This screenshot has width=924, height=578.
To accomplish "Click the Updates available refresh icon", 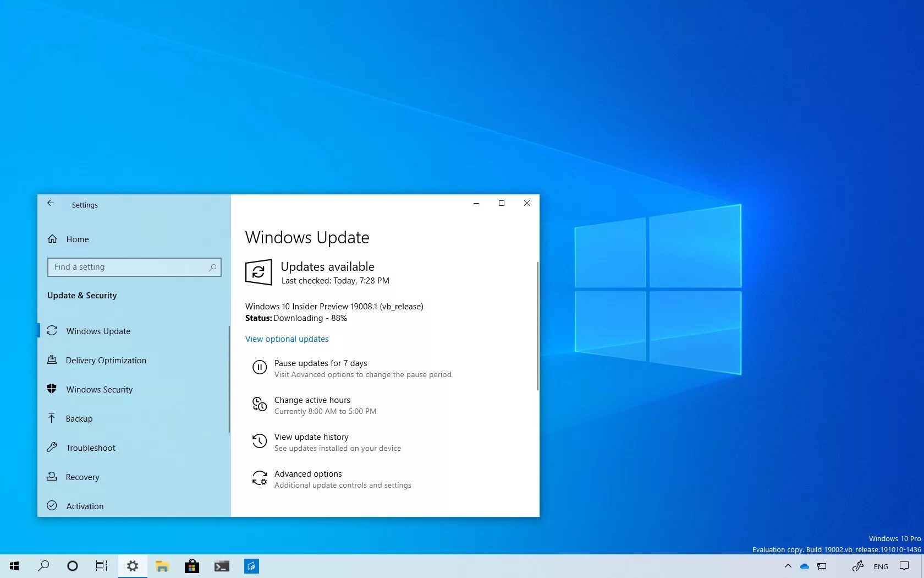I will 258,272.
